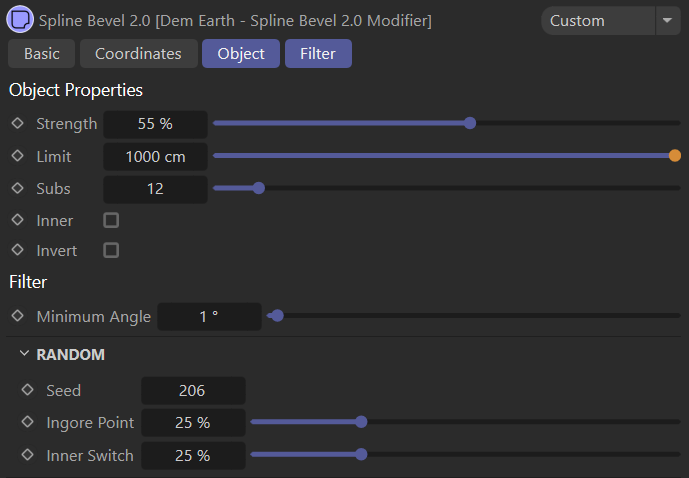
Task: Enable the Invert checkbox
Action: pos(111,250)
